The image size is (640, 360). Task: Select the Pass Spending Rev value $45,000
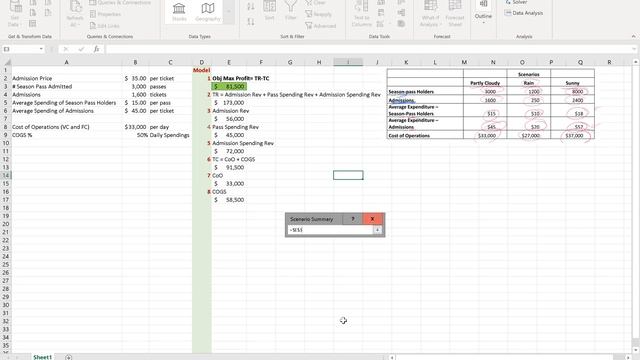coord(229,135)
